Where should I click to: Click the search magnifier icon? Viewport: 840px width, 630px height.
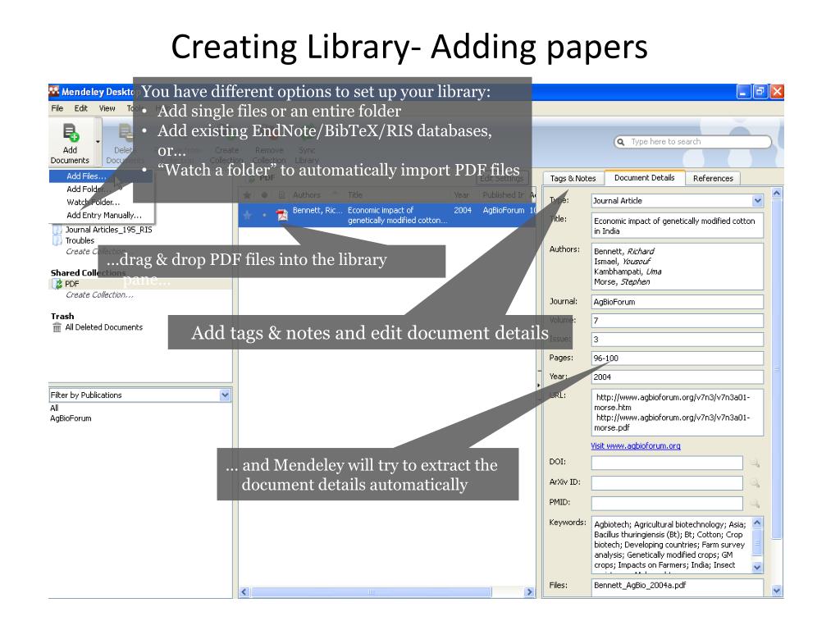(x=621, y=142)
